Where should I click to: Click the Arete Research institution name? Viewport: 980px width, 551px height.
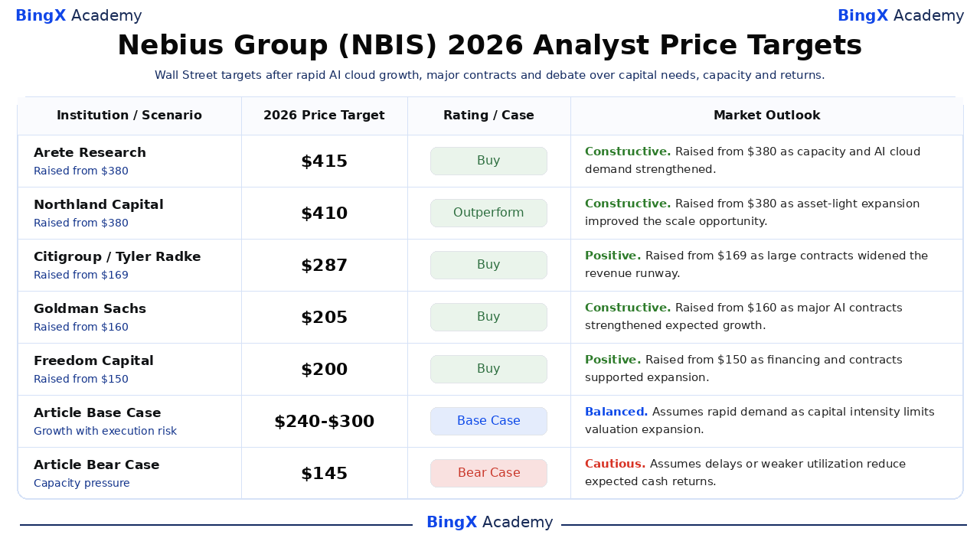[90, 153]
